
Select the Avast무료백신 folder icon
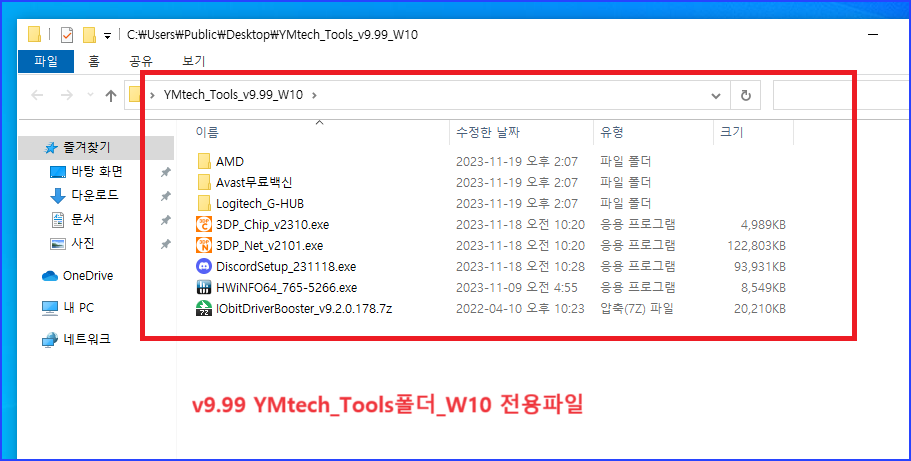tap(204, 182)
